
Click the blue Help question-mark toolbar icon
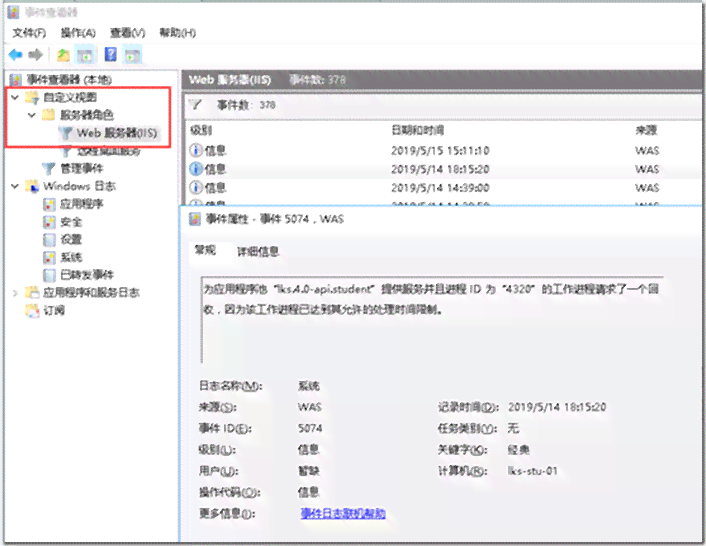[110, 54]
